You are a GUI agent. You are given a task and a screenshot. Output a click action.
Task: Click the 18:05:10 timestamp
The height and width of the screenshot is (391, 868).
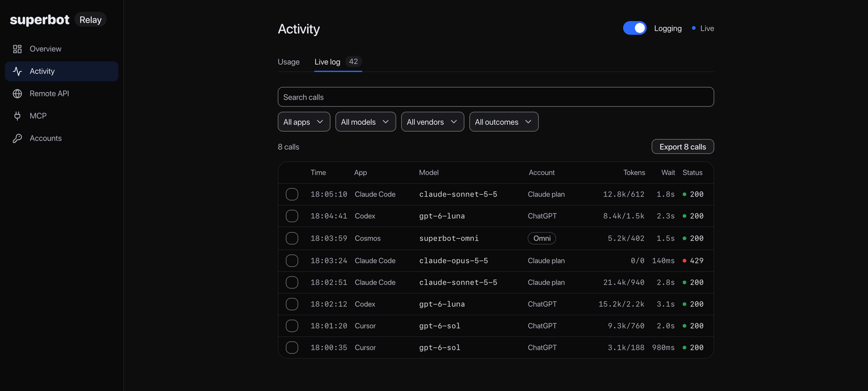(329, 194)
